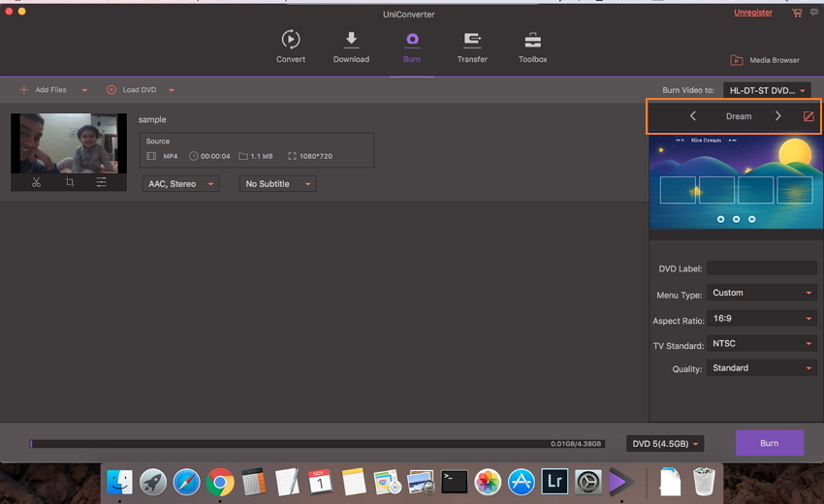Expand the Load DVD dropdown arrow
This screenshot has height=504, width=824.
pos(172,90)
